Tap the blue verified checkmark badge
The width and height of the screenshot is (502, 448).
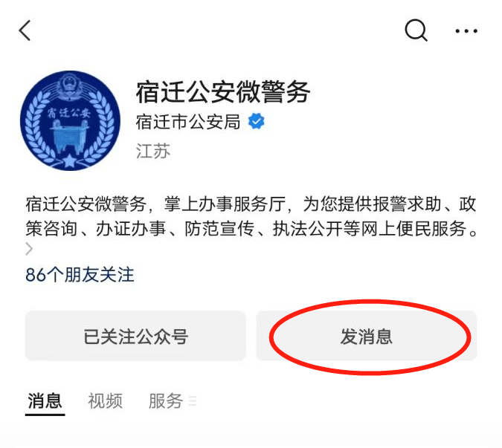click(x=257, y=121)
